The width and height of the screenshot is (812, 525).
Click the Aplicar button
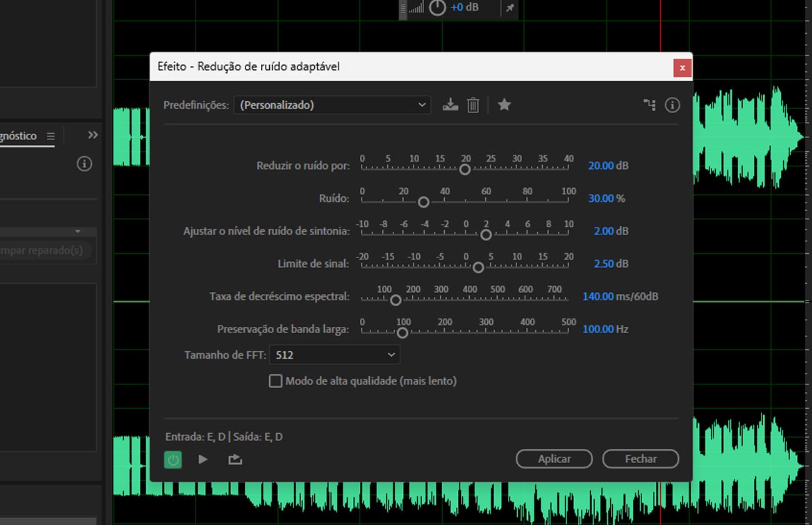[x=554, y=459]
